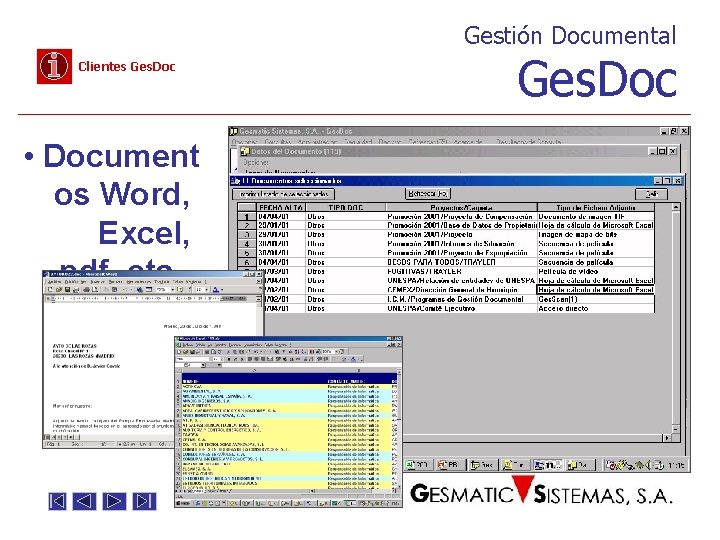
Task: Click the date cell 04/04/01 in row 1
Action: pos(281,216)
